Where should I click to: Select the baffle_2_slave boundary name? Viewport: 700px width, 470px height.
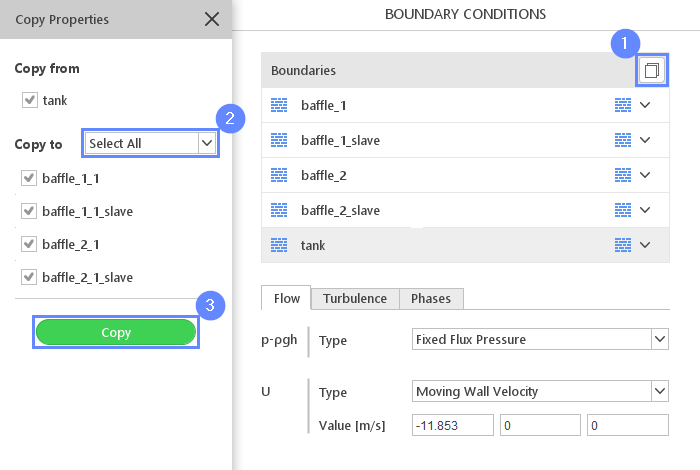point(341,210)
